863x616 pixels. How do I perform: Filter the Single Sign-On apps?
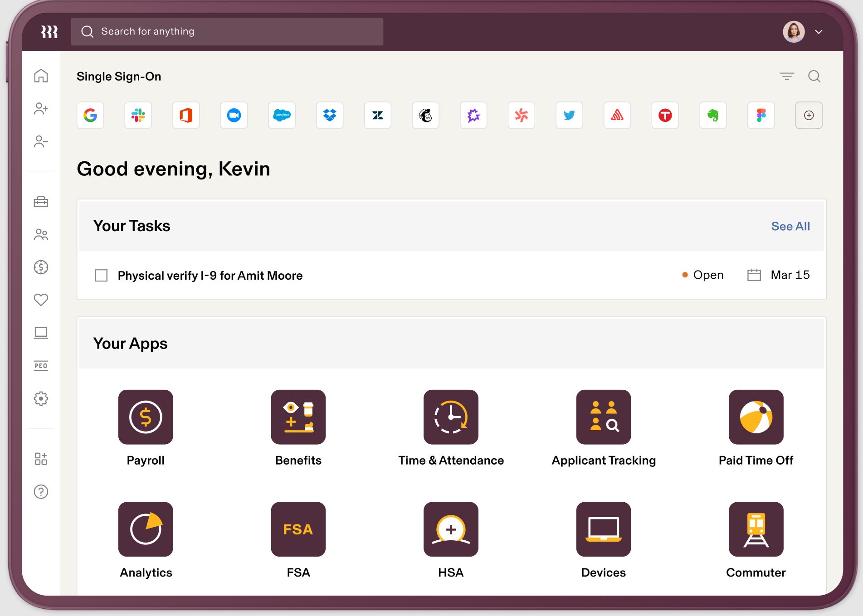click(x=787, y=76)
